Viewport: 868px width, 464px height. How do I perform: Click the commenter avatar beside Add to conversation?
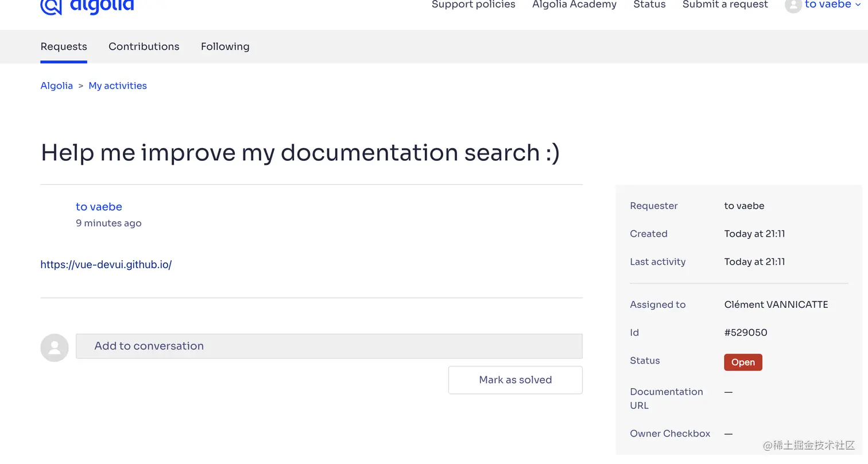pos(55,347)
